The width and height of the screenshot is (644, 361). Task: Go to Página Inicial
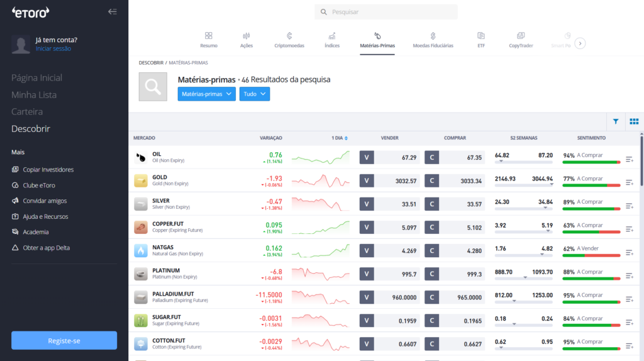pos(36,77)
